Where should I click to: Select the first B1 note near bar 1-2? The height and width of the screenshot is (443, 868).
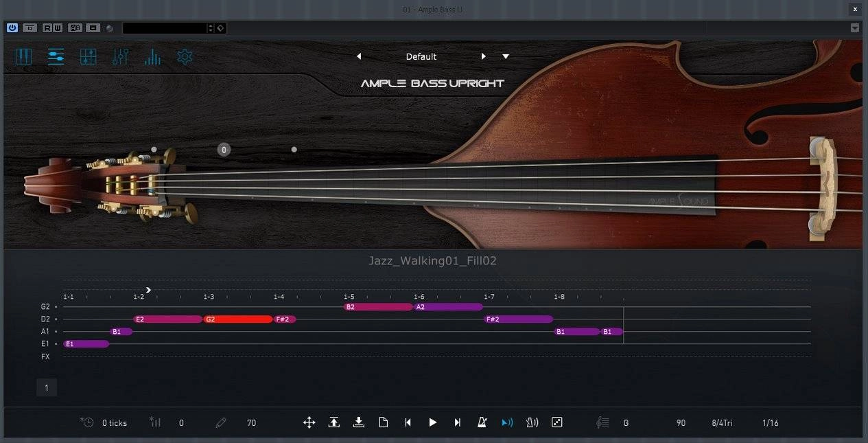coord(121,331)
